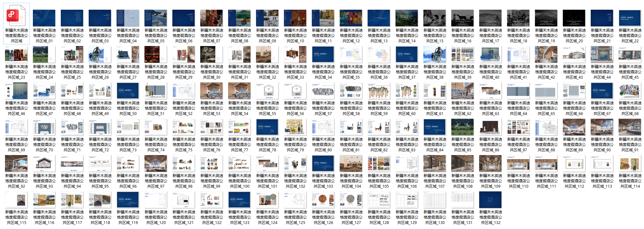Select the thumbnail ending _46
This screenshot has width=644, height=229.
[16, 91]
